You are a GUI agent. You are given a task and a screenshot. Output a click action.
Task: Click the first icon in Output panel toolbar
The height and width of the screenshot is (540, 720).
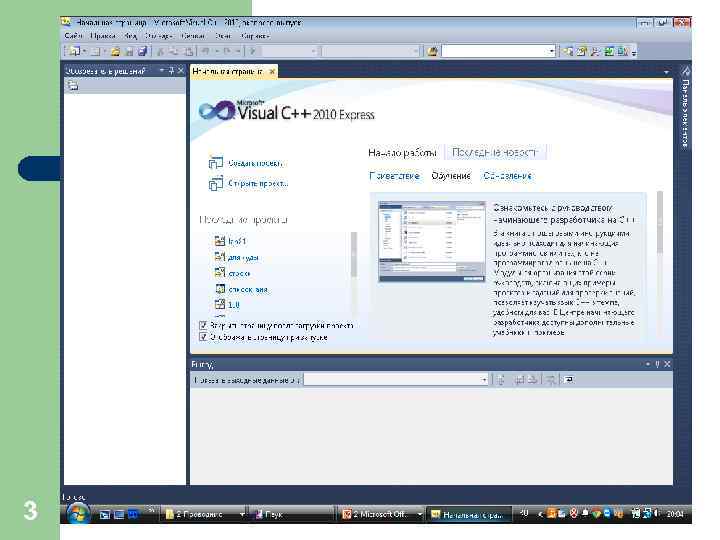(x=500, y=380)
